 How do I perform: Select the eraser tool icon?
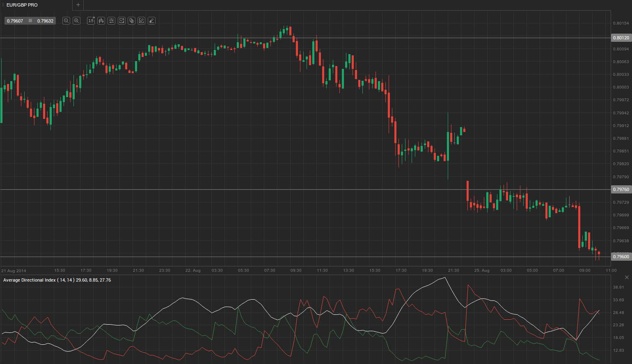(x=151, y=21)
